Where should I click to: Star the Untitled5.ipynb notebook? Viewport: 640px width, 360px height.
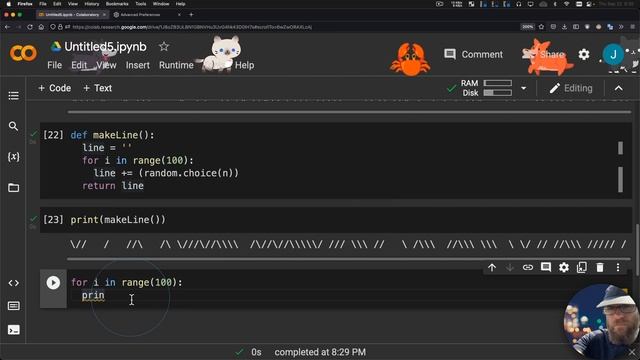(x=164, y=47)
